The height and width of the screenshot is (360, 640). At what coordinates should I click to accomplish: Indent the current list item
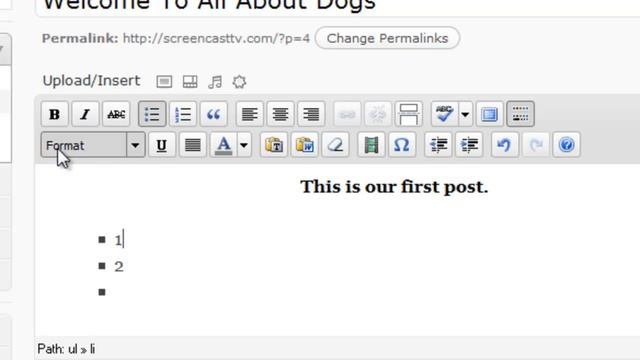[x=469, y=145]
